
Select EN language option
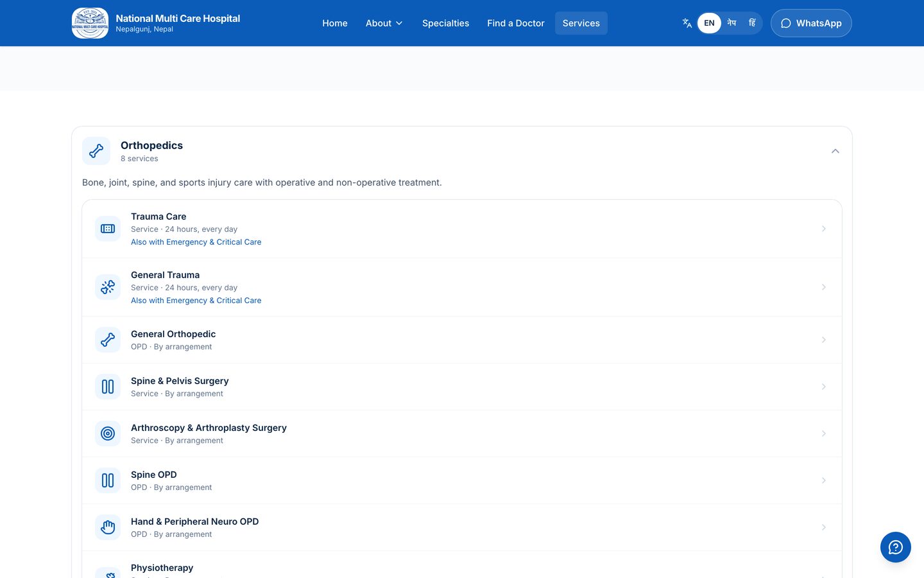[x=709, y=23]
